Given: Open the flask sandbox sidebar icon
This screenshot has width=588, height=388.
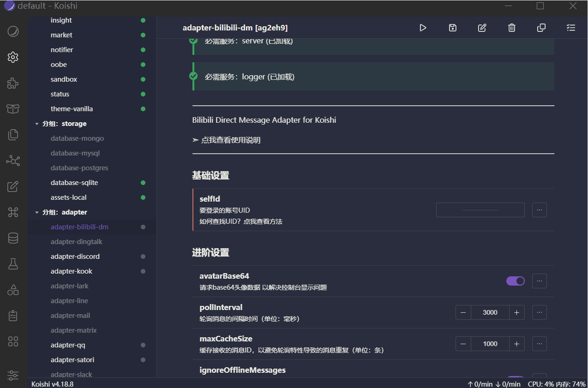Looking at the screenshot, I should [13, 264].
